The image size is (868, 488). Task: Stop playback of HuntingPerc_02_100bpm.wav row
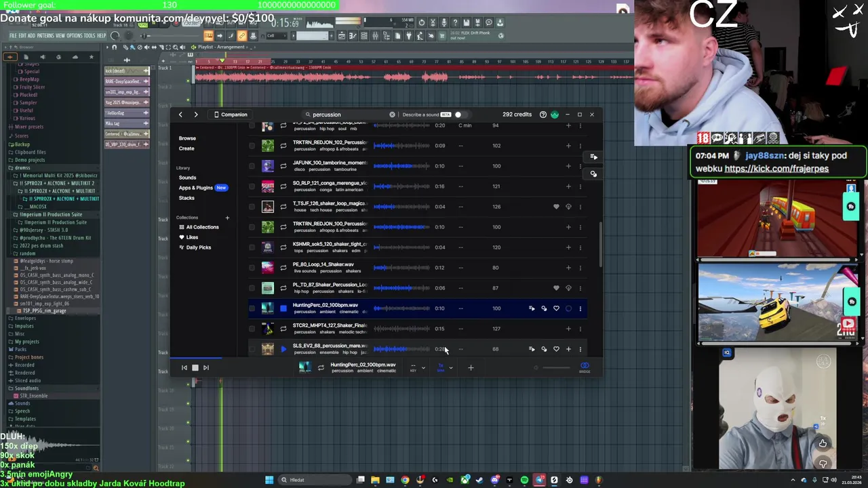(x=283, y=308)
